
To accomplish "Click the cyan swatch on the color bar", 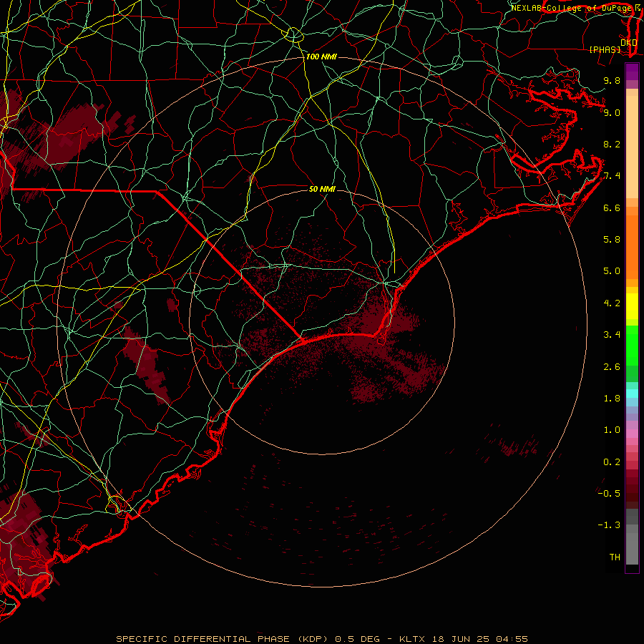I will [632, 394].
